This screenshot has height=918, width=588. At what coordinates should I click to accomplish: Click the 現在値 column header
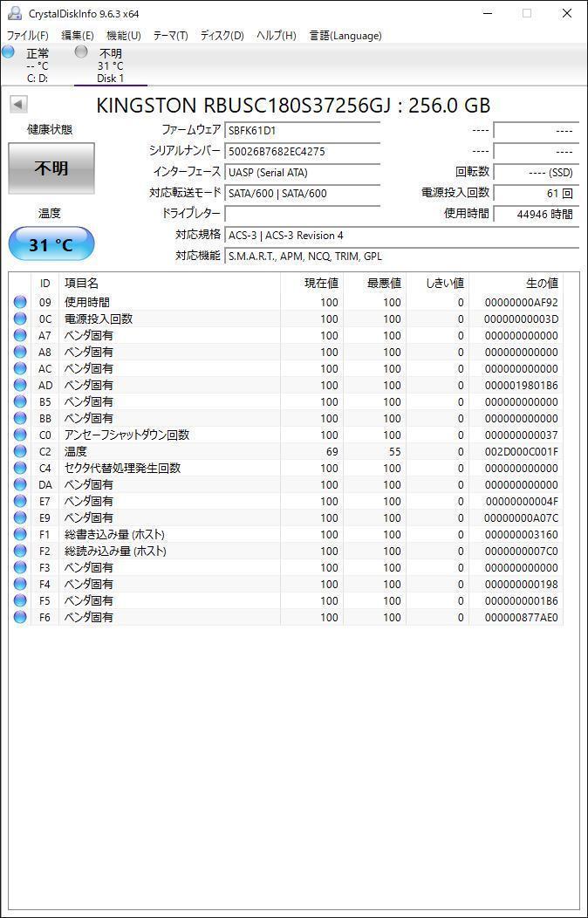[x=311, y=284]
